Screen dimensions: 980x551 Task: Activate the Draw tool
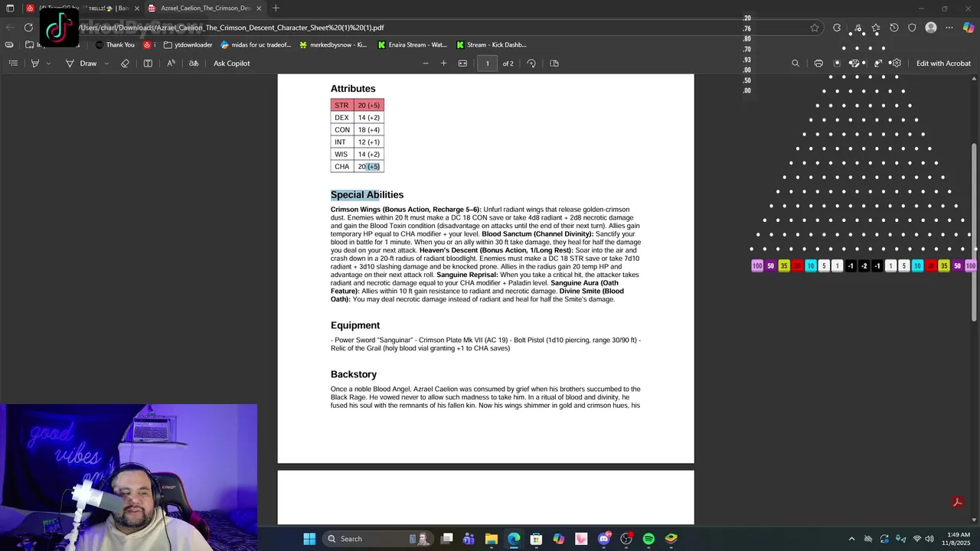pyautogui.click(x=81, y=64)
